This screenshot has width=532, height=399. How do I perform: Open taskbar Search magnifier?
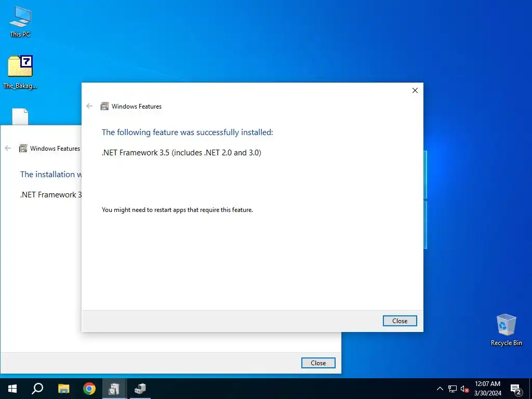pyautogui.click(x=37, y=389)
